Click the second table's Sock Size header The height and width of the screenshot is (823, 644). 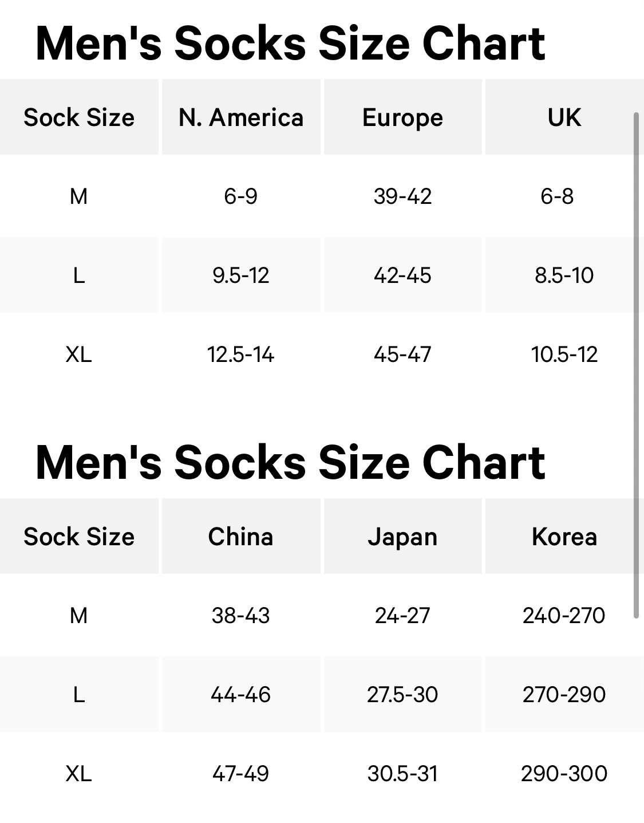coord(79,537)
